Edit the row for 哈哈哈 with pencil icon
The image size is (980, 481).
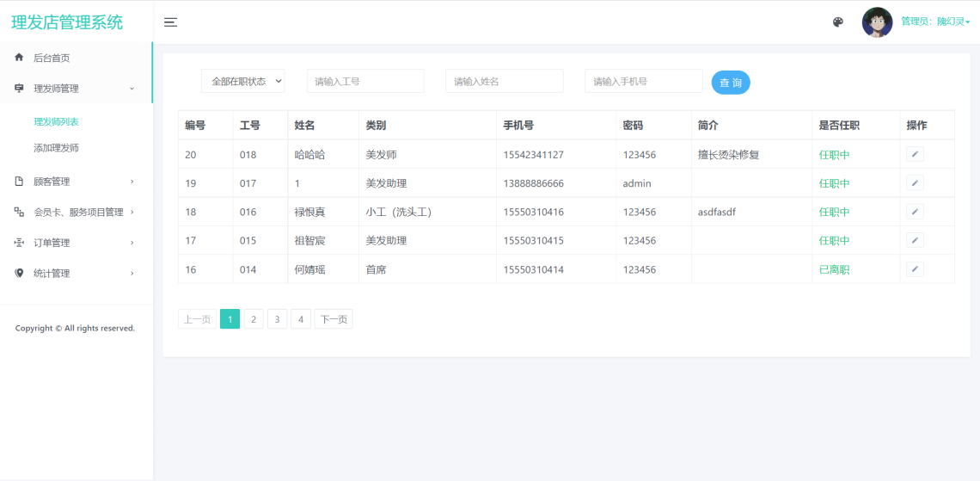pos(915,154)
